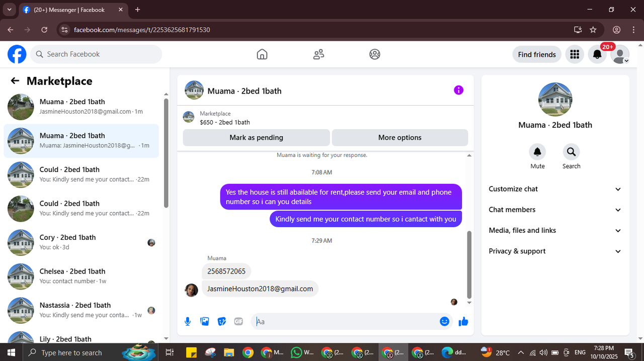The height and width of the screenshot is (361, 644).
Task: Open the Chelsea · 2bed 1bath chat
Action: coord(82,276)
